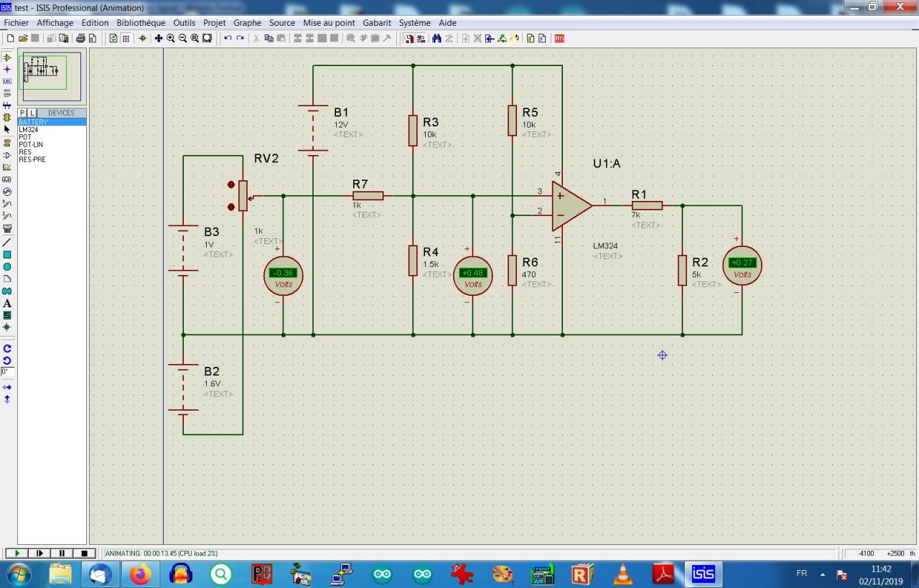Click the Selection arrow tool
Viewport: 919px width, 588px height.
7,130
